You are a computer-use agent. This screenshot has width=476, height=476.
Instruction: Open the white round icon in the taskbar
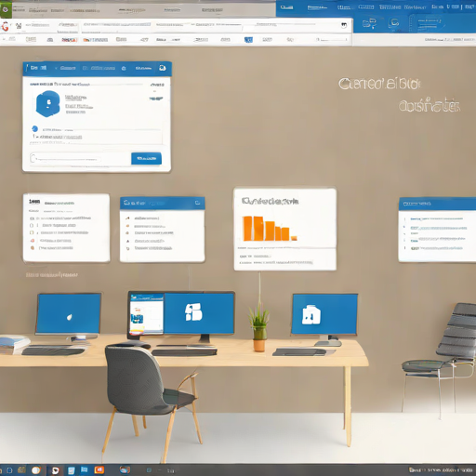click(36, 470)
